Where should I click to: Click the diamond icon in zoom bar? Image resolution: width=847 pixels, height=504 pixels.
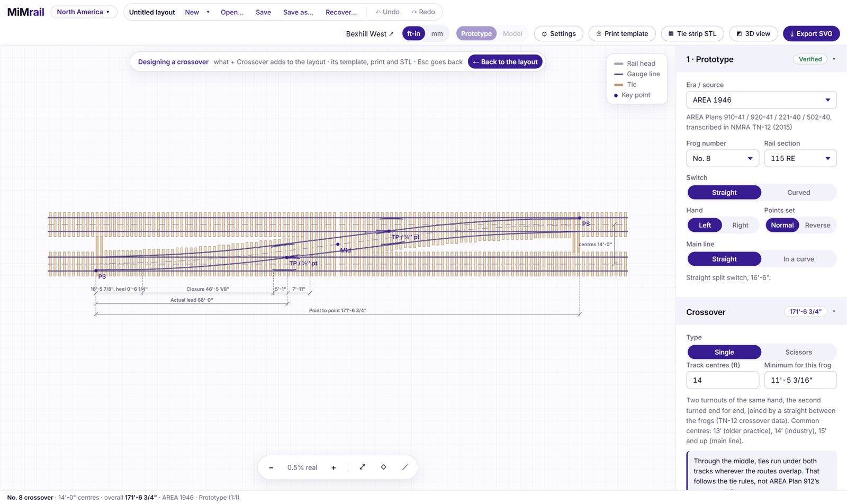384,467
